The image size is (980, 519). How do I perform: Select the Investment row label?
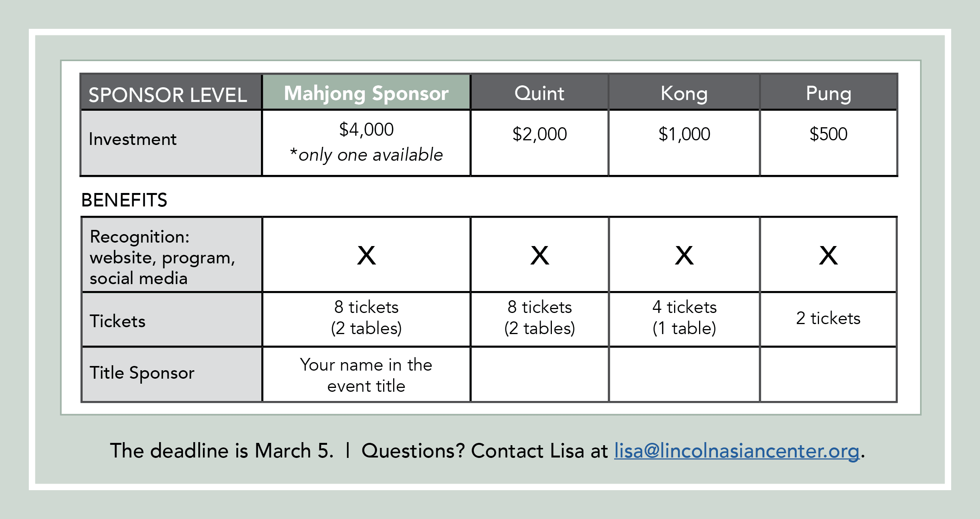click(133, 139)
